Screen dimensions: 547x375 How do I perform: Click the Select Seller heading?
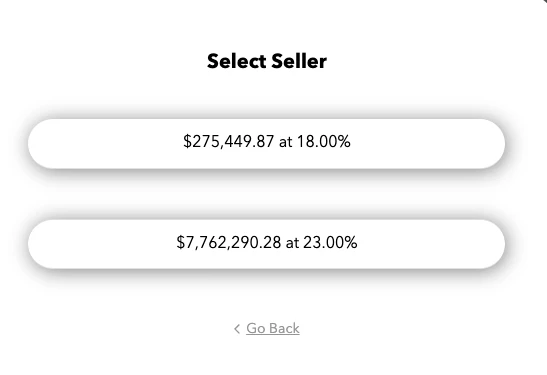coord(267,61)
